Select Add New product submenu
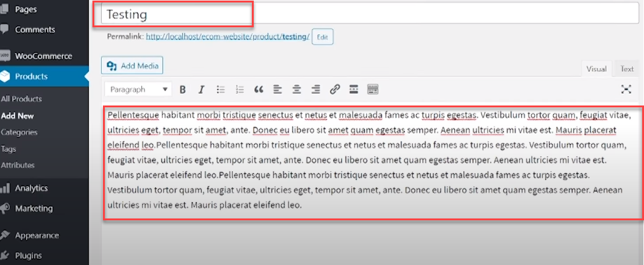Screen dimensions: 644x265 click(x=17, y=116)
